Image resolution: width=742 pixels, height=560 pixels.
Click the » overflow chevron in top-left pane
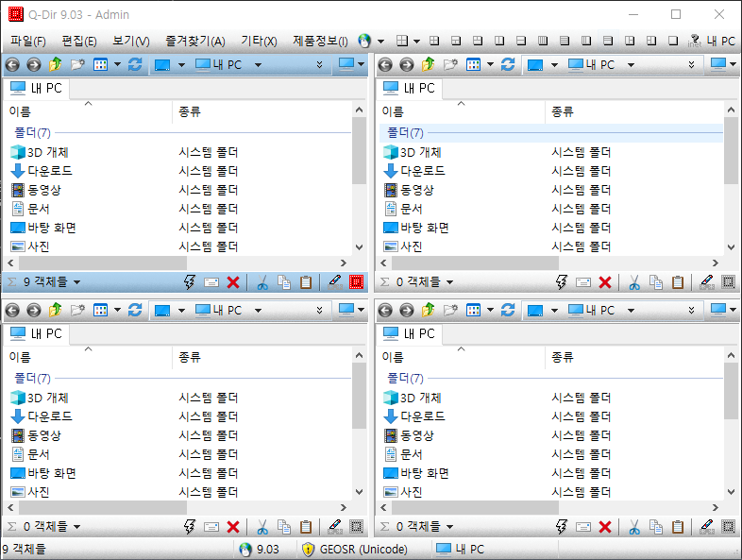(319, 64)
